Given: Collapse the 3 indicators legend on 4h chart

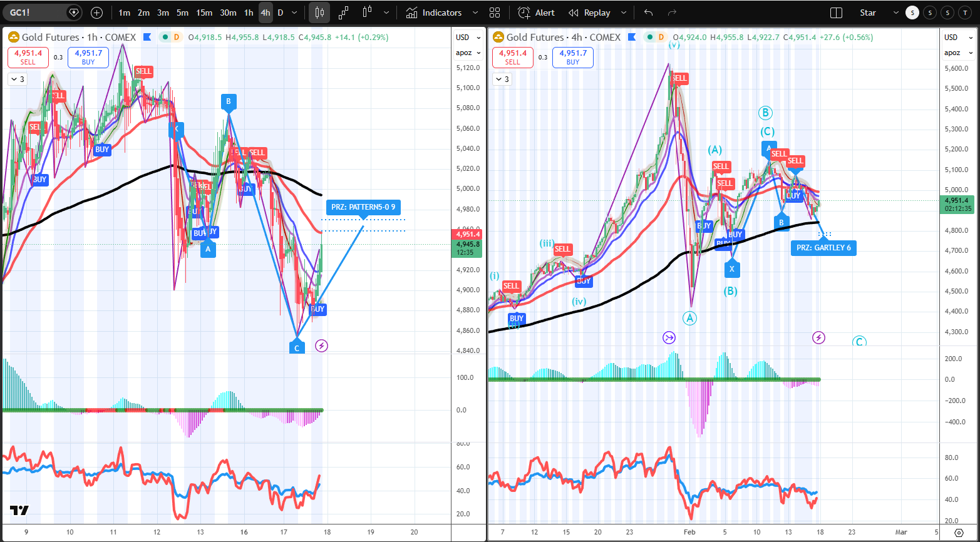Looking at the screenshot, I should (502, 79).
